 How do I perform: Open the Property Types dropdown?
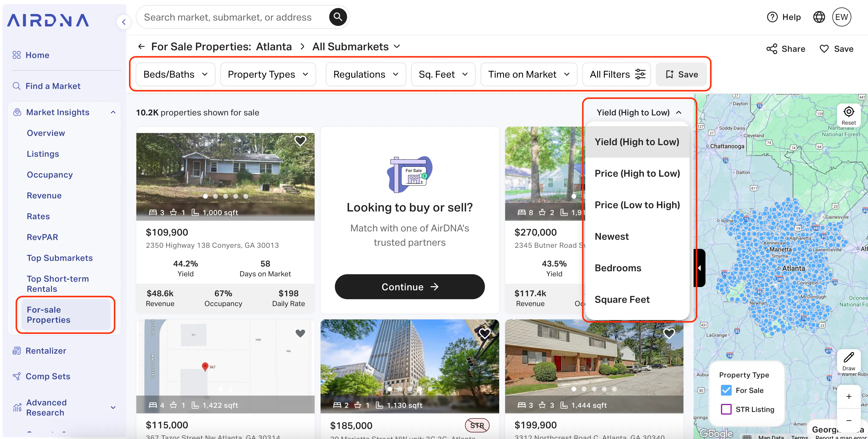pyautogui.click(x=268, y=74)
